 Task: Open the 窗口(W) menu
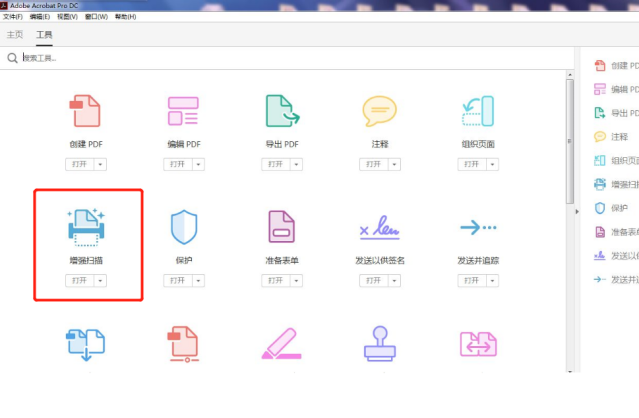tap(97, 17)
